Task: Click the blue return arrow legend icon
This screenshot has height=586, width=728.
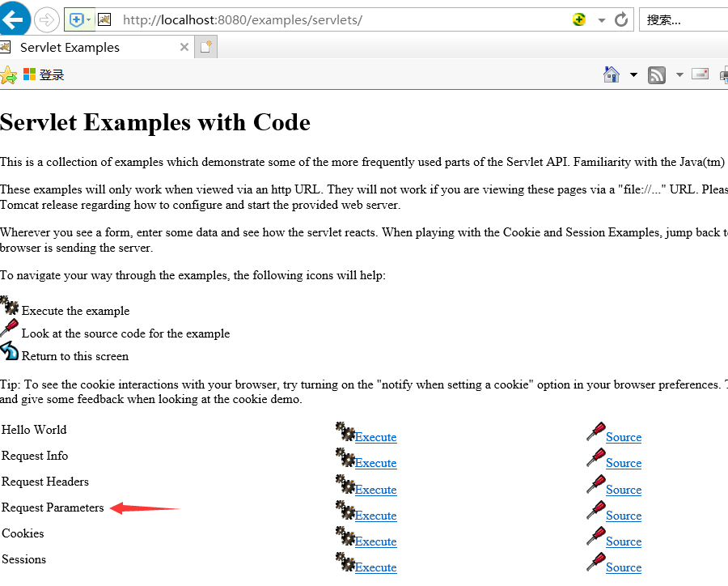Action: coord(9,350)
